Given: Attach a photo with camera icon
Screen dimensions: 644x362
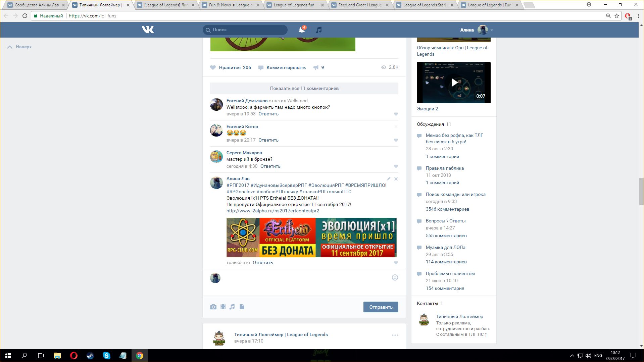Looking at the screenshot, I should tap(213, 307).
